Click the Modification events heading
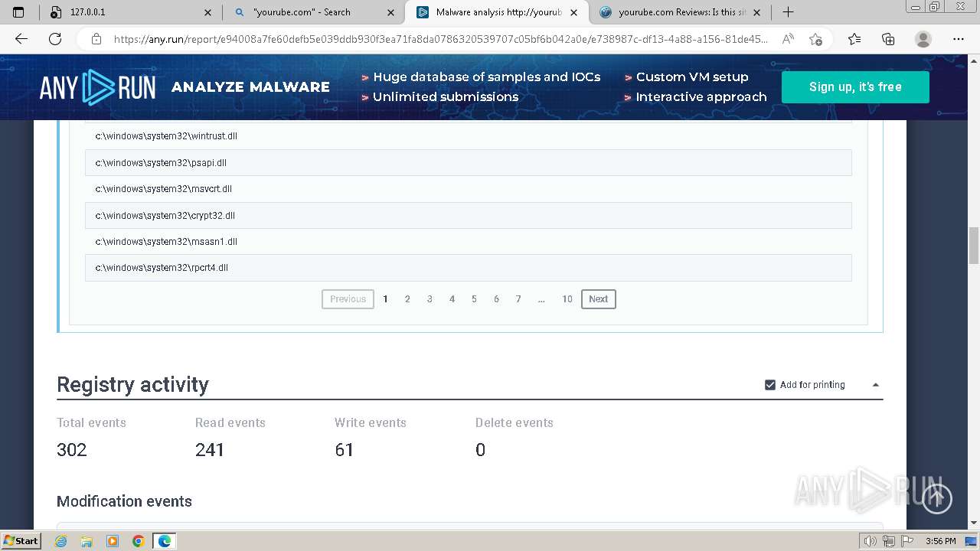This screenshot has width=980, height=551. coord(124,501)
